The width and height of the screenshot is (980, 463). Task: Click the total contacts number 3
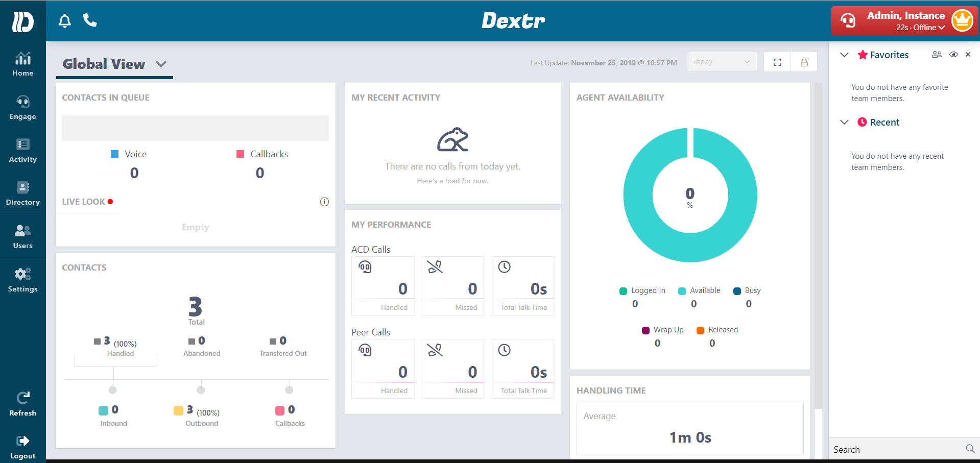pos(195,307)
